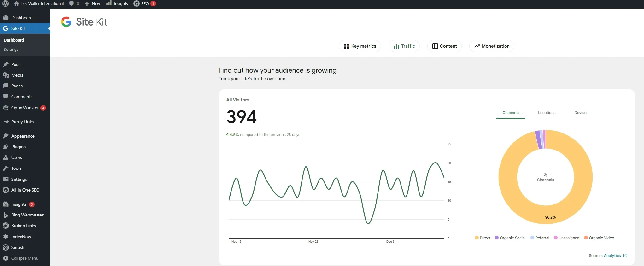Screen dimensions: 644x266
Task: Collapse the admin sidebar menu
Action: click(x=24, y=258)
